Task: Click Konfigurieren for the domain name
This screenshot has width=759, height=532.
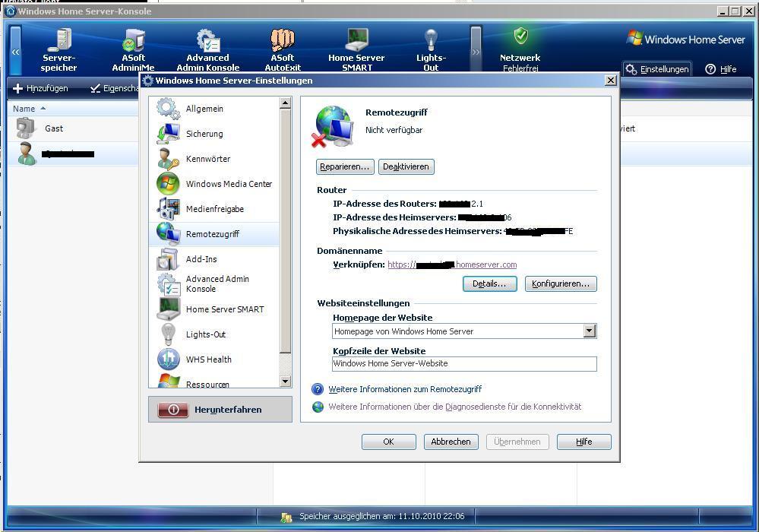Action: coord(561,283)
